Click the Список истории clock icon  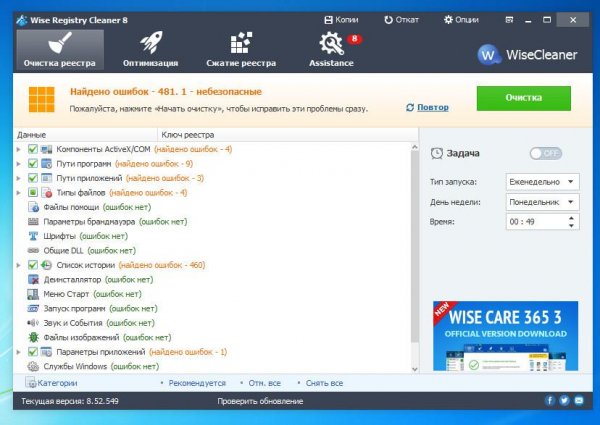(46, 265)
